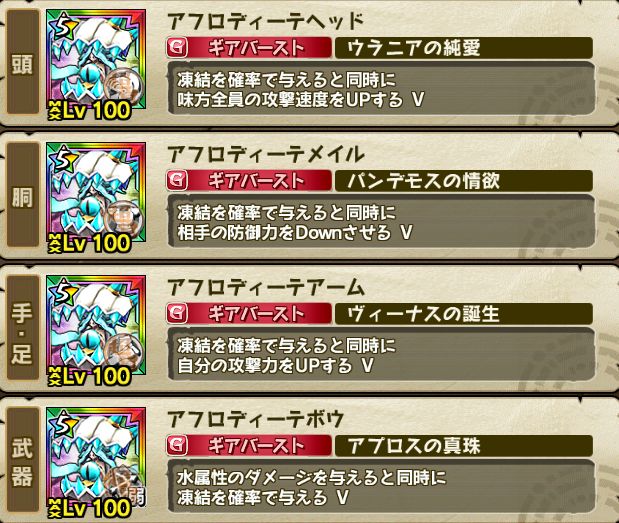Click the ギアバースト label in arm row
619x523 pixels.
(257, 314)
